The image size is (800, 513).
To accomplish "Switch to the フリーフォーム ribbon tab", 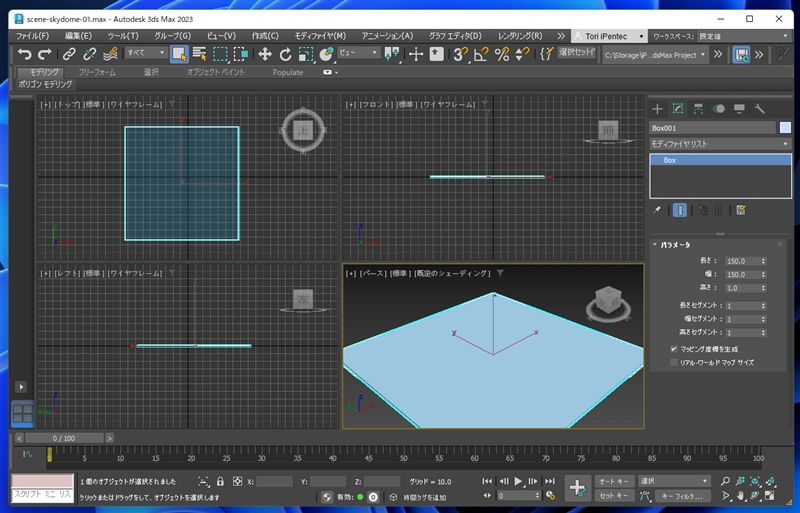I will point(97,72).
